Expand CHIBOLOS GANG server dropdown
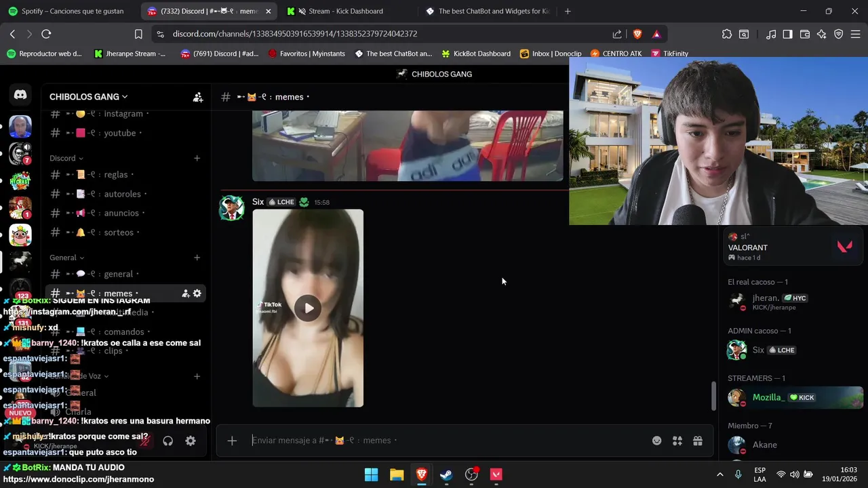868x488 pixels. tap(88, 97)
